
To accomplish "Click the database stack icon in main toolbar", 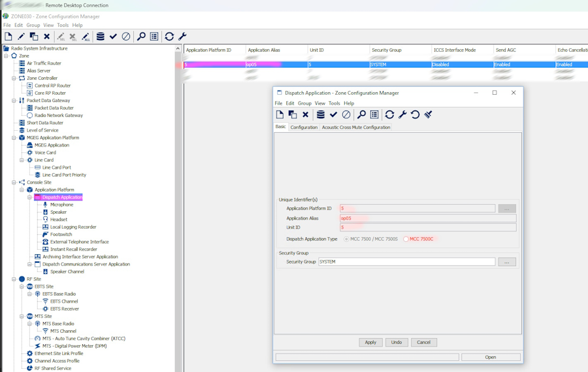I will pyautogui.click(x=101, y=37).
